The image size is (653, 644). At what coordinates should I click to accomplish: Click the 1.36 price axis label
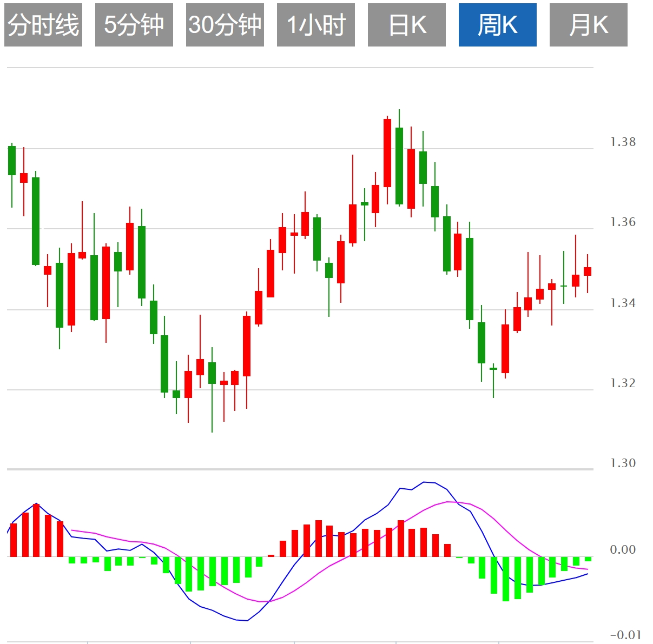point(623,222)
